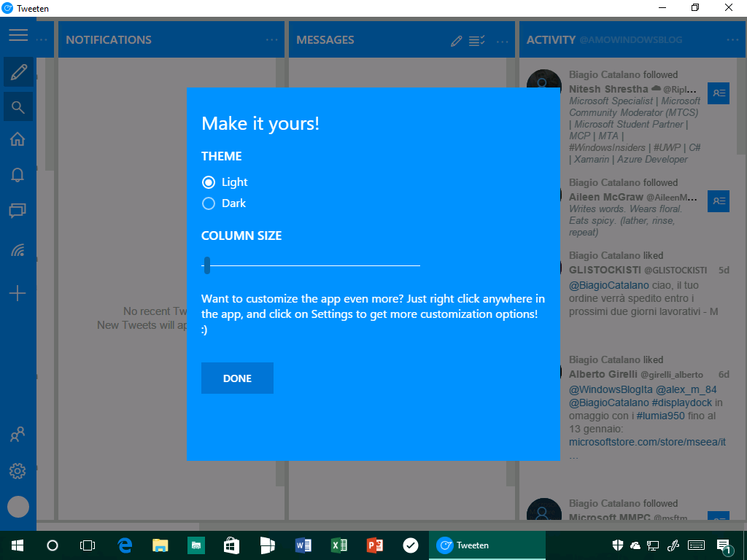Open the hamburger menu in sidebar

18,35
